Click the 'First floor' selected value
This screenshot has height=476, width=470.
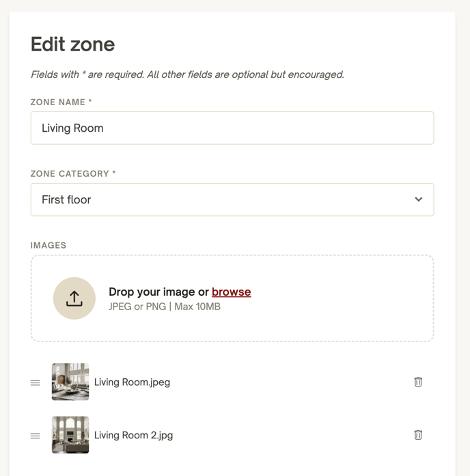coord(66,199)
